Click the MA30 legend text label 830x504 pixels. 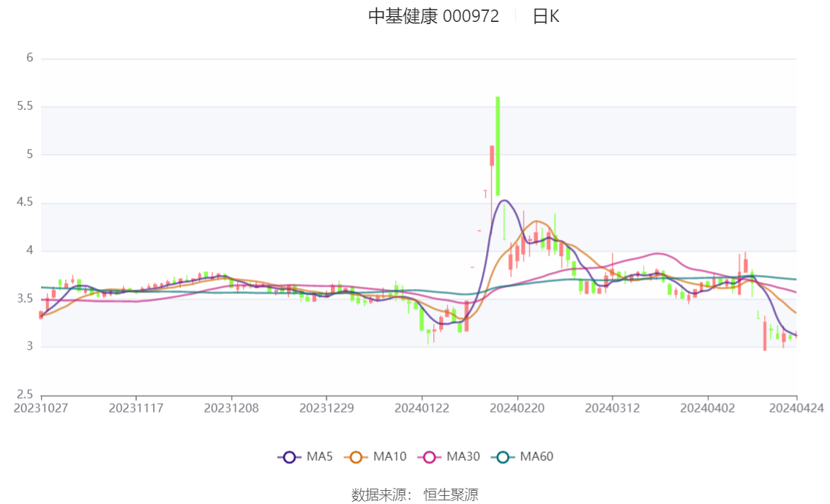coord(463,457)
